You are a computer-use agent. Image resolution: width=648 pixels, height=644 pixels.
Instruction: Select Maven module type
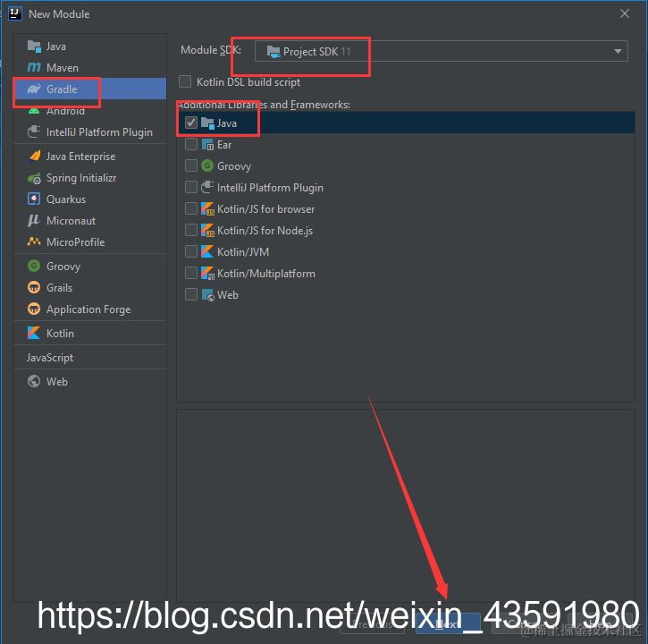coord(89,67)
